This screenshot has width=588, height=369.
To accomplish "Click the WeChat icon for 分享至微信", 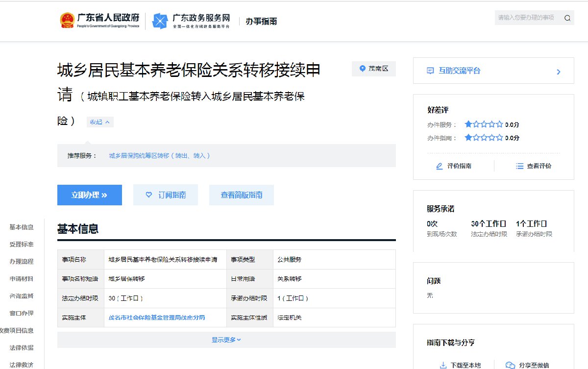I will pyautogui.click(x=510, y=365).
